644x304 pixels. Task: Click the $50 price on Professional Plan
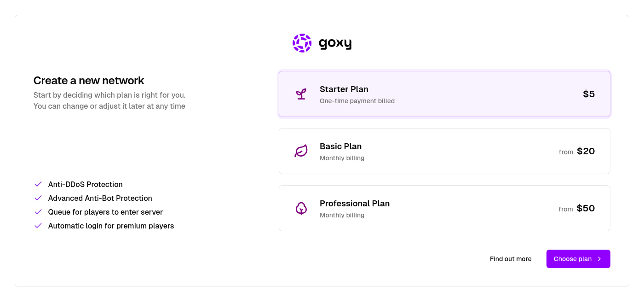586,208
